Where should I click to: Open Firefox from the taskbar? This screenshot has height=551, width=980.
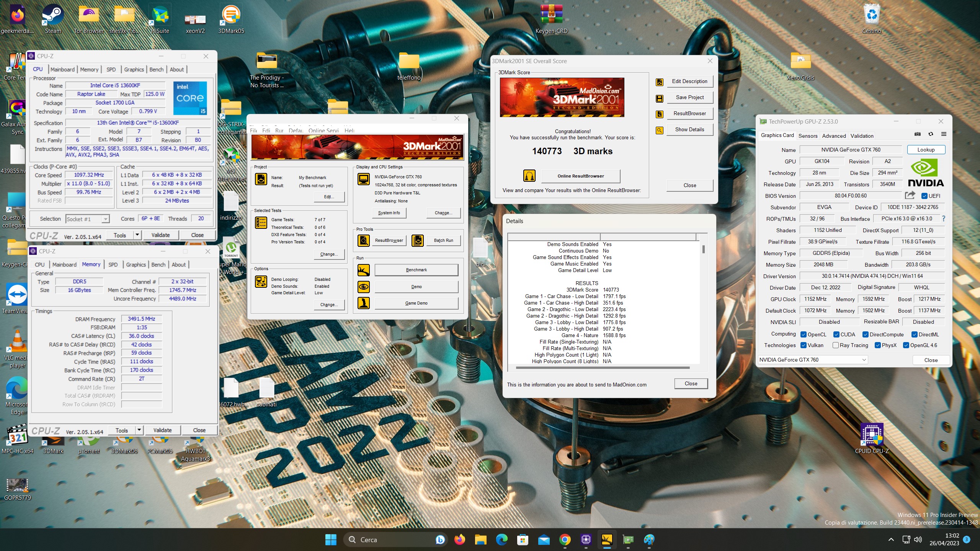coord(459,540)
